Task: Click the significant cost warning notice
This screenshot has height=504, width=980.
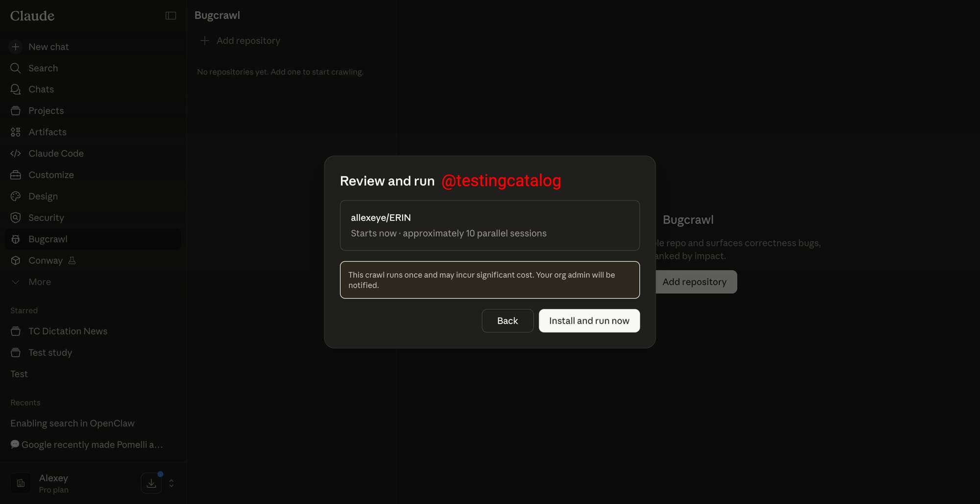Action: pyautogui.click(x=490, y=280)
